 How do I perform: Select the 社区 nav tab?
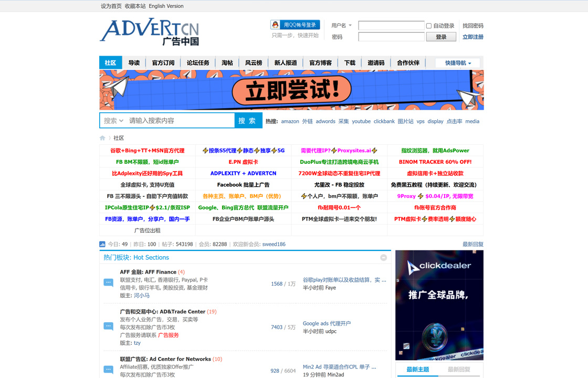(111, 62)
